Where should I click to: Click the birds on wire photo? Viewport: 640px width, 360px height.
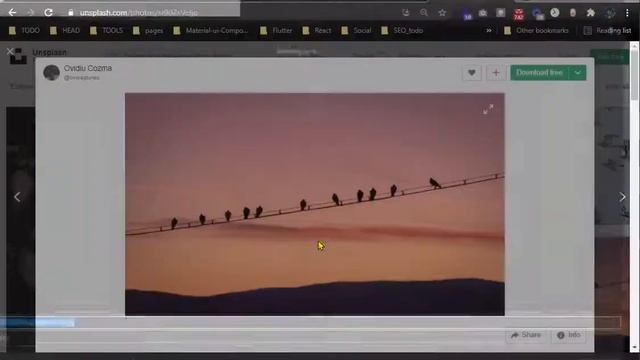pos(315,204)
